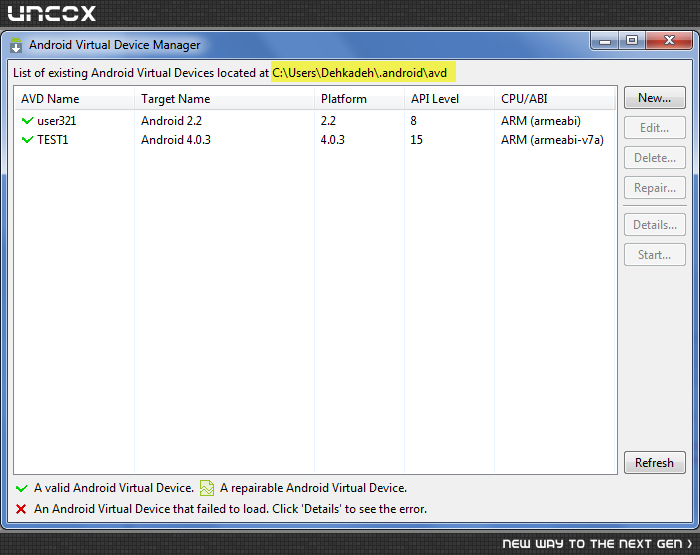The width and height of the screenshot is (700, 555).
Task: Click the repairable device legend icon
Action: point(207,488)
